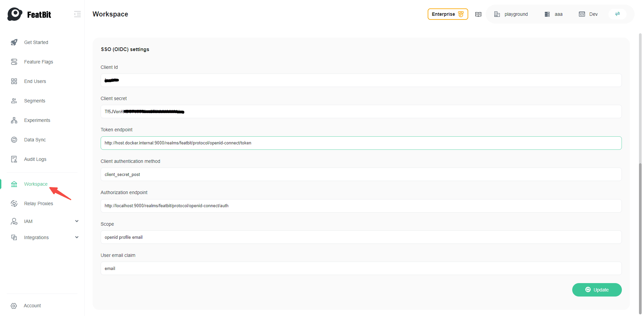
Task: Open the documentation book icon
Action: point(478,14)
